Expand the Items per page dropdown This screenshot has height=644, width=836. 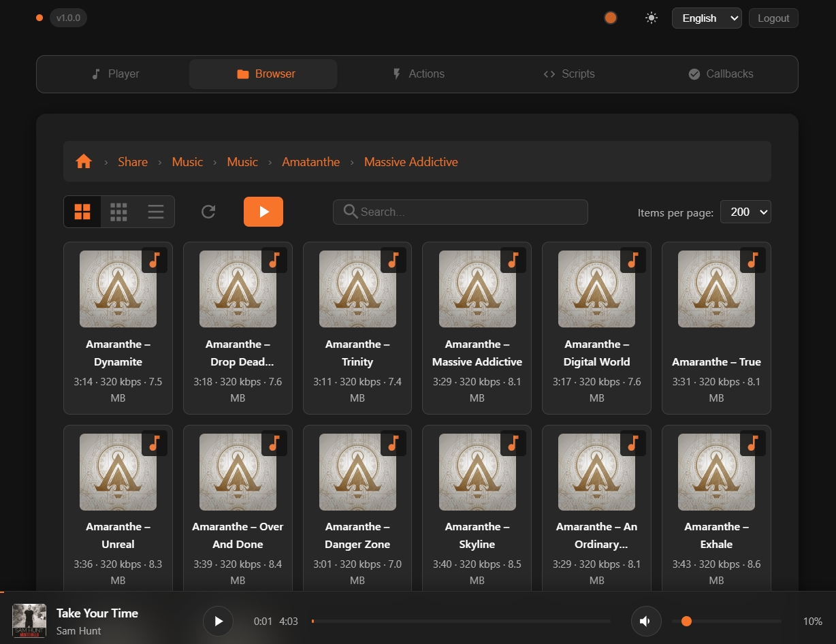(x=745, y=212)
